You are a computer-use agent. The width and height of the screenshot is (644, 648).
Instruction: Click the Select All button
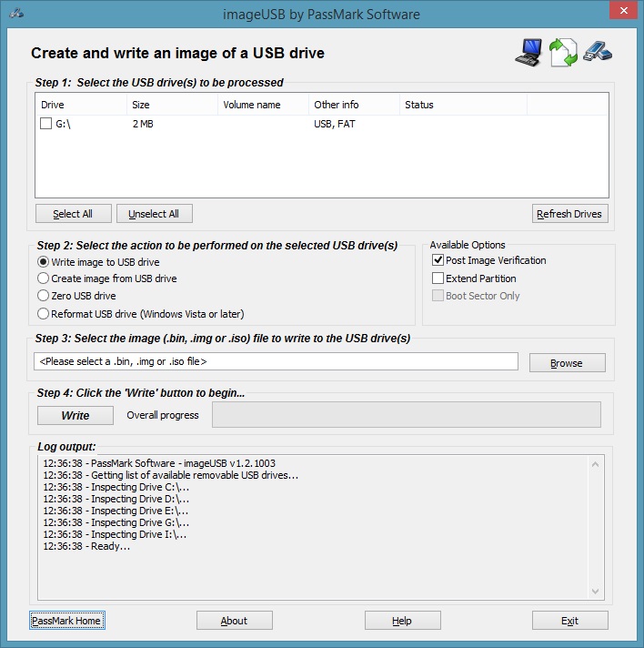coord(74,214)
